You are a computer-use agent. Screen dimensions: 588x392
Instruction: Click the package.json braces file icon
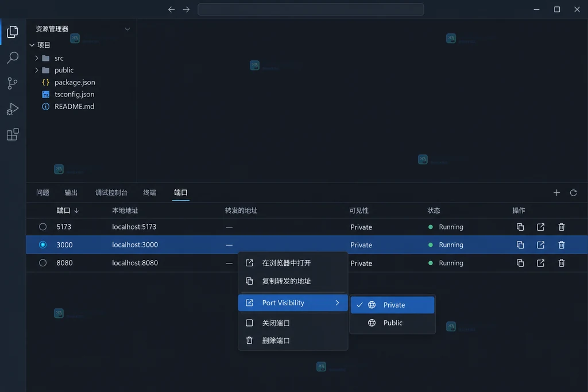tap(46, 82)
